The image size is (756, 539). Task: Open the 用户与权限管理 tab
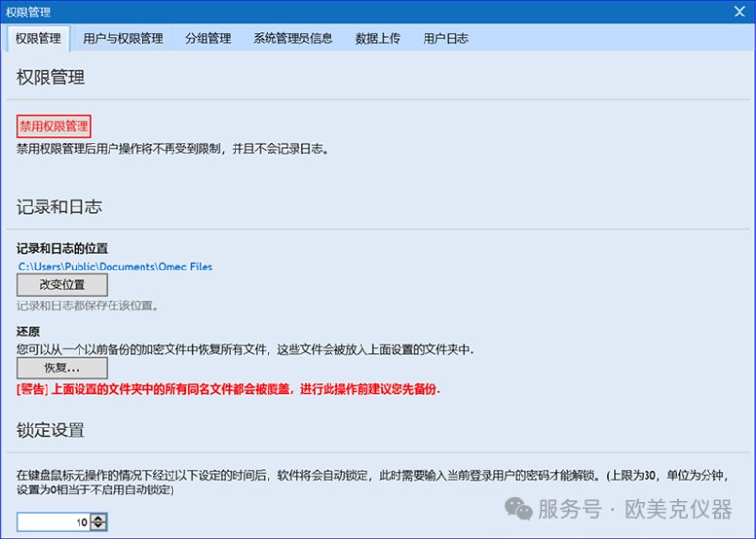(x=123, y=39)
